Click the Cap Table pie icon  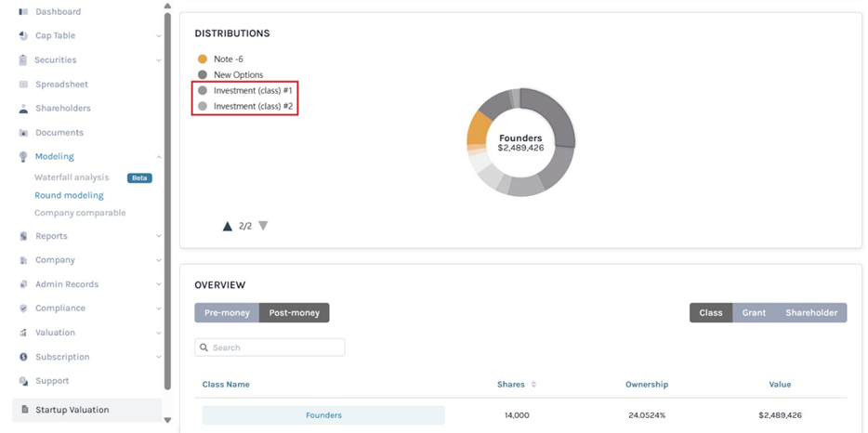tap(23, 35)
